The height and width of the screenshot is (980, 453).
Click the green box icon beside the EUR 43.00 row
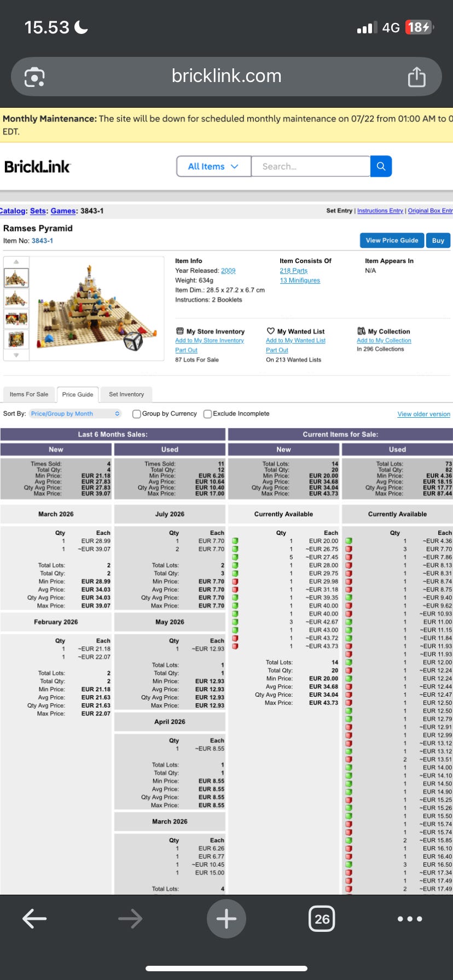[x=235, y=630]
